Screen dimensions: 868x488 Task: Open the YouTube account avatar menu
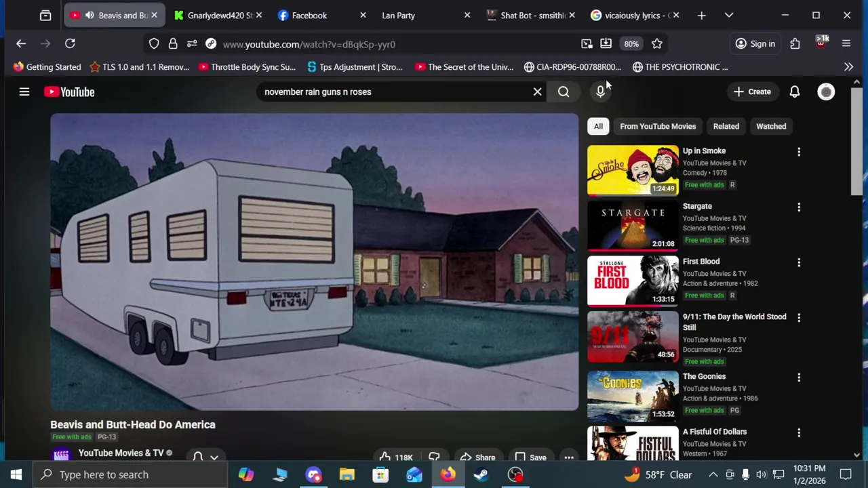coord(826,91)
